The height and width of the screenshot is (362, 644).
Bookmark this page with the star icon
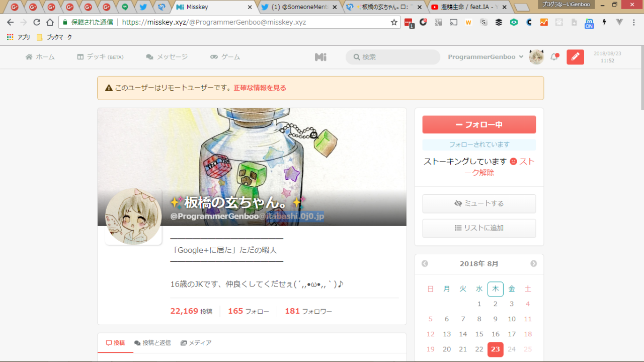coord(394,22)
